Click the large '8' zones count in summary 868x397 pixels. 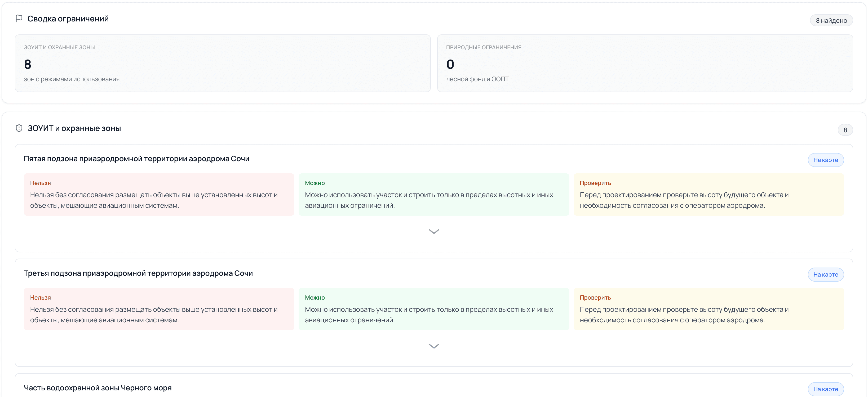click(x=28, y=64)
